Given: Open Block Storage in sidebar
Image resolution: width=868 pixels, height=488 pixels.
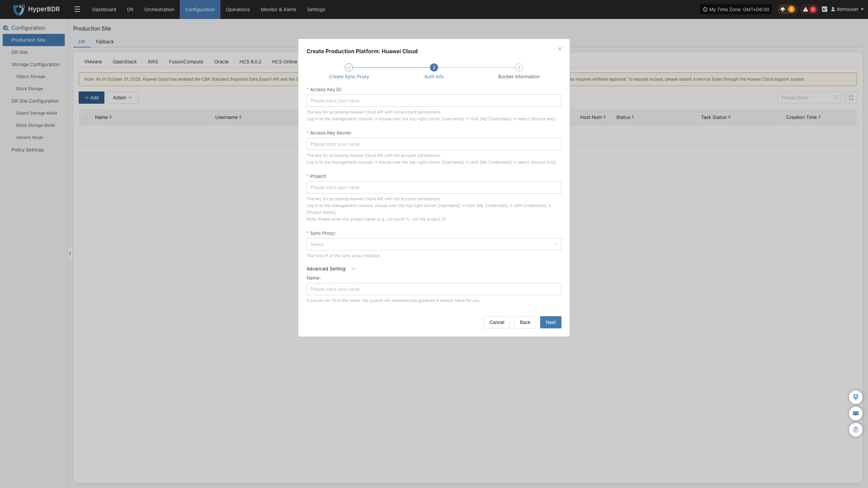Looking at the screenshot, I should 34,89.
